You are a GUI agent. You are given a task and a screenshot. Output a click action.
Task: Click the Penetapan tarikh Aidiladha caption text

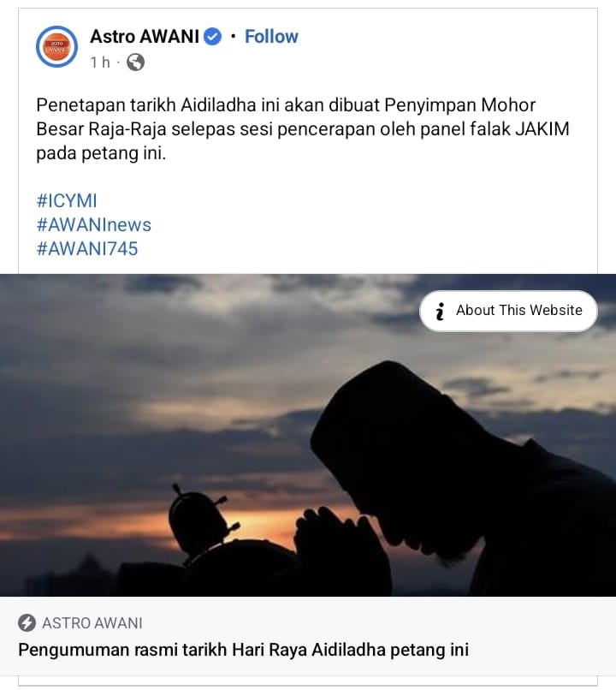303,129
